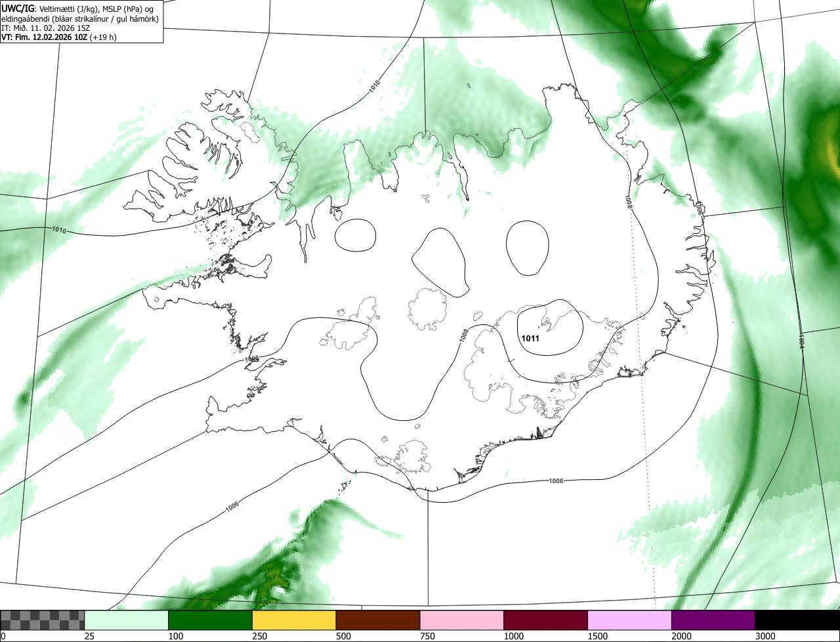Screen dimensions: 840x642
Task: Click the bold 1011 pressure maximum label
Action: click(x=530, y=339)
